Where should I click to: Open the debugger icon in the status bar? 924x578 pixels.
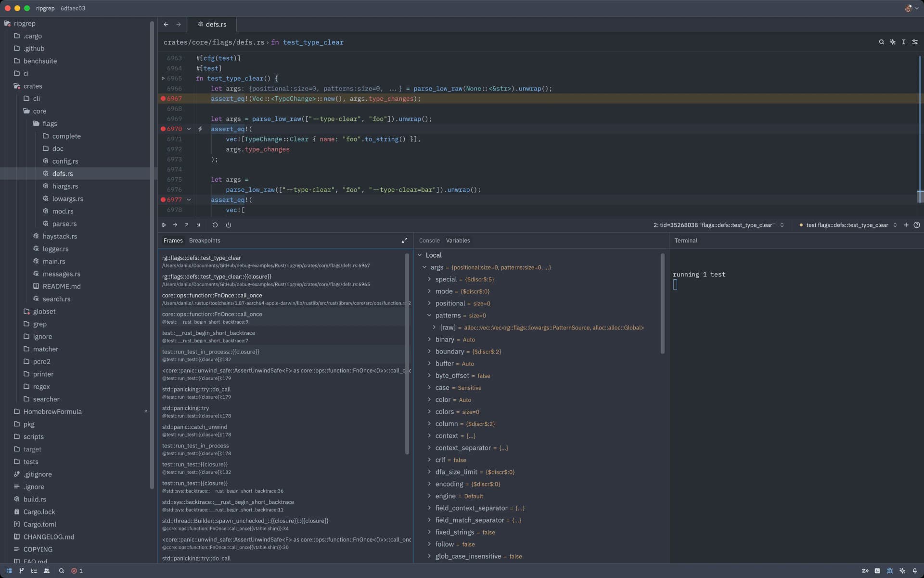[x=890, y=571]
